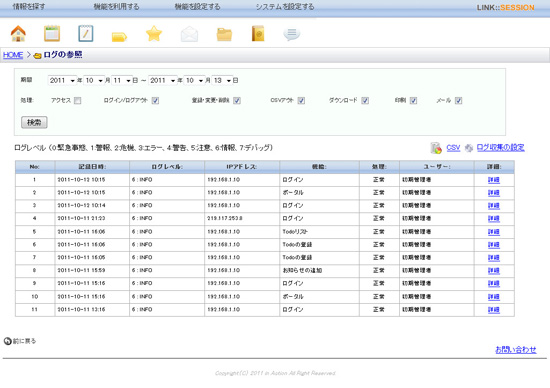Open the 情報を探す menu
550x388 pixels.
[x=29, y=7]
